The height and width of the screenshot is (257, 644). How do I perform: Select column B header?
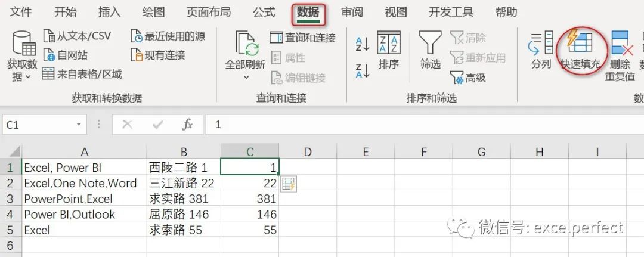tap(184, 152)
